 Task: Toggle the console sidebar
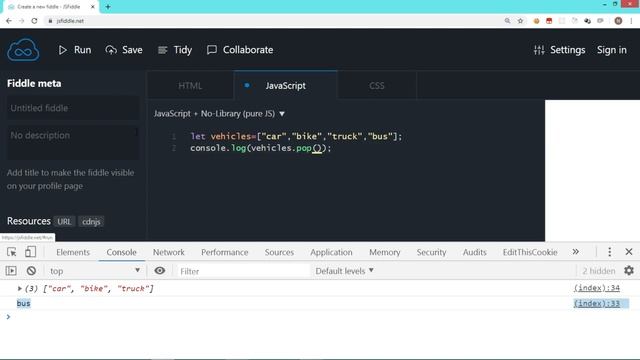(x=11, y=271)
